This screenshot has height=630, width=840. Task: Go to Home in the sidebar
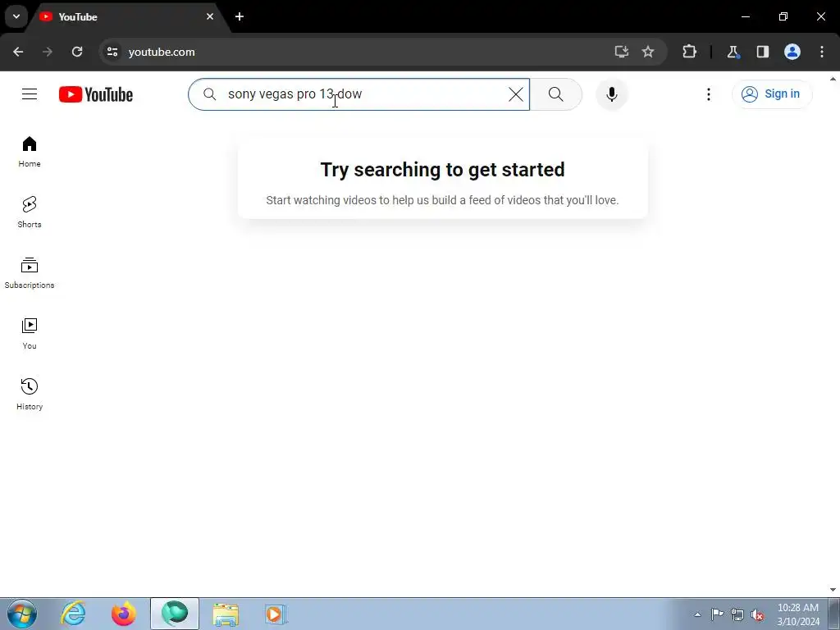point(30,152)
